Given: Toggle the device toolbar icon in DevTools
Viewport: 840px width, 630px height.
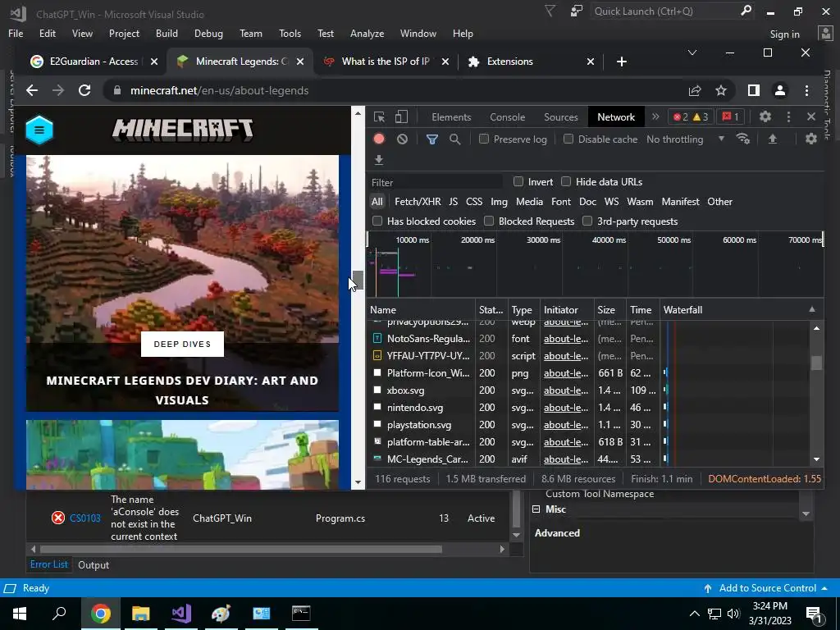Looking at the screenshot, I should click(x=401, y=116).
